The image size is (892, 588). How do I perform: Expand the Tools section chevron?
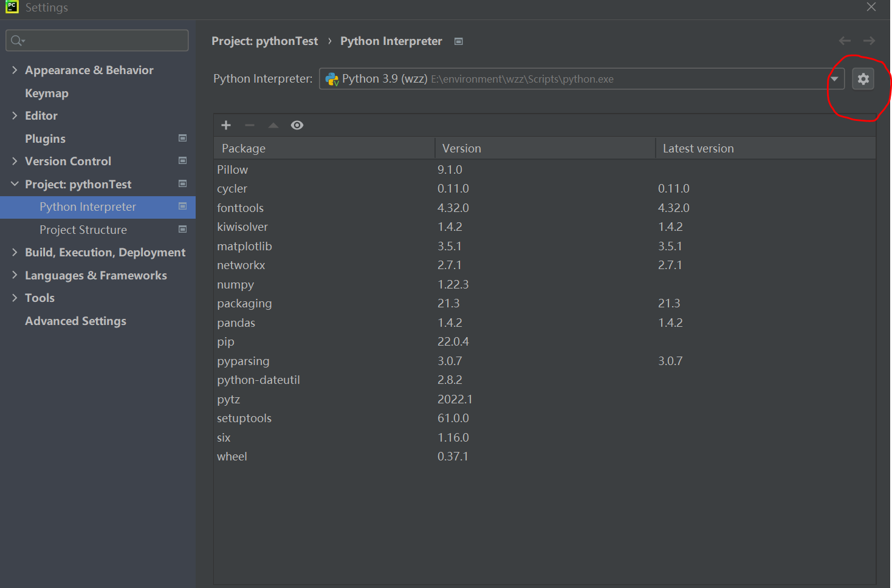click(15, 298)
